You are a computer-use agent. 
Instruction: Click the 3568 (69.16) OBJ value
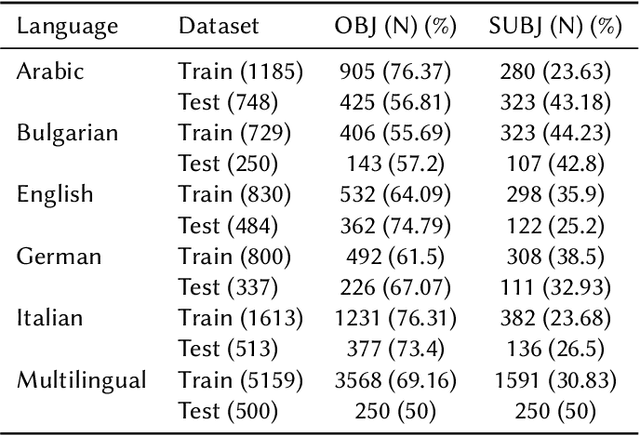tap(394, 379)
